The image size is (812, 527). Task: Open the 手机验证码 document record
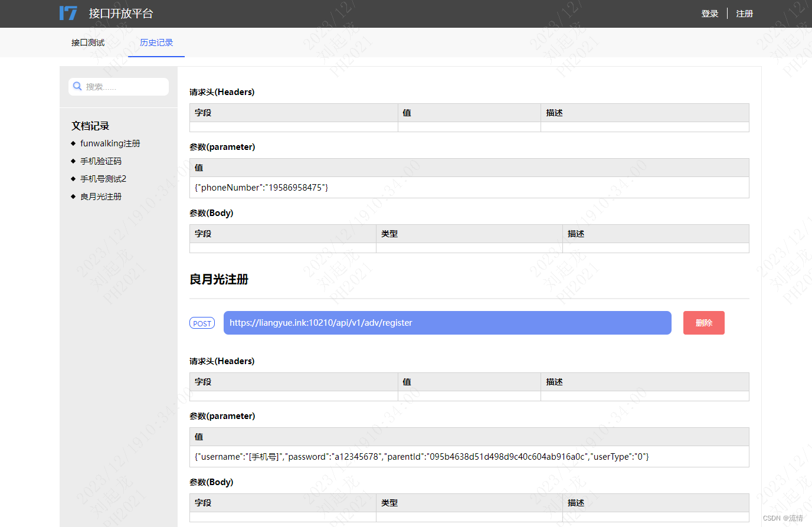100,161
